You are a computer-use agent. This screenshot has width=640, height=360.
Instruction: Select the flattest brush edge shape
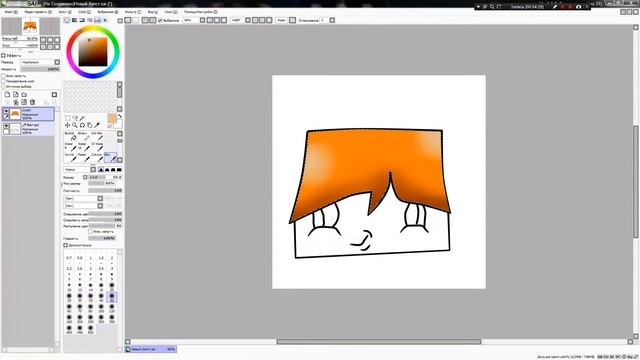coord(119,170)
